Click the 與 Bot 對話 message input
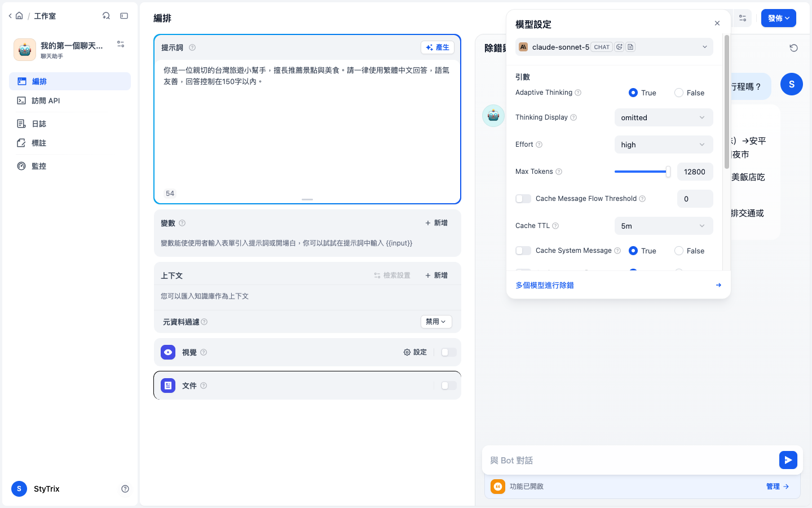Image resolution: width=812 pixels, height=508 pixels. tap(632, 460)
